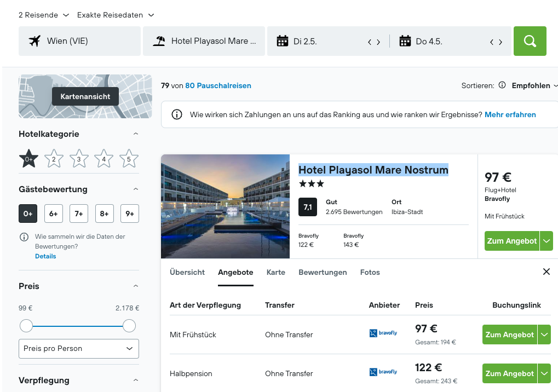Open the Kartenansicht map view
Image resolution: width=558 pixels, height=392 pixels.
tap(85, 96)
